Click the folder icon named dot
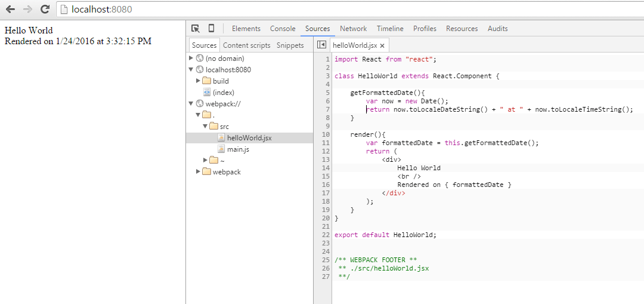 (206, 115)
